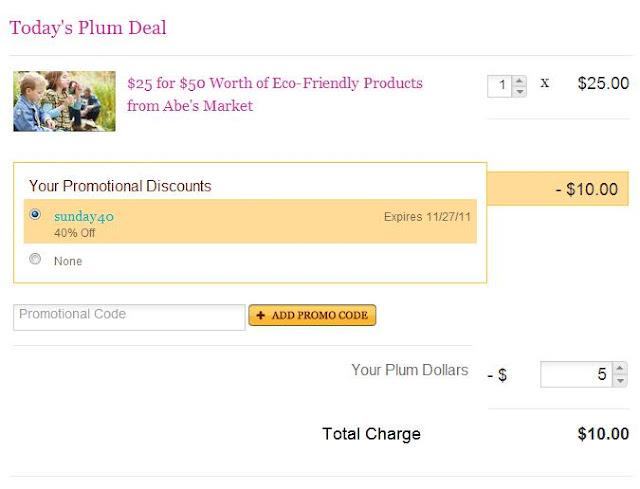Screen dimensions: 640x489
Task: Raise Plum Dollars using the up arrow
Action: (x=620, y=369)
